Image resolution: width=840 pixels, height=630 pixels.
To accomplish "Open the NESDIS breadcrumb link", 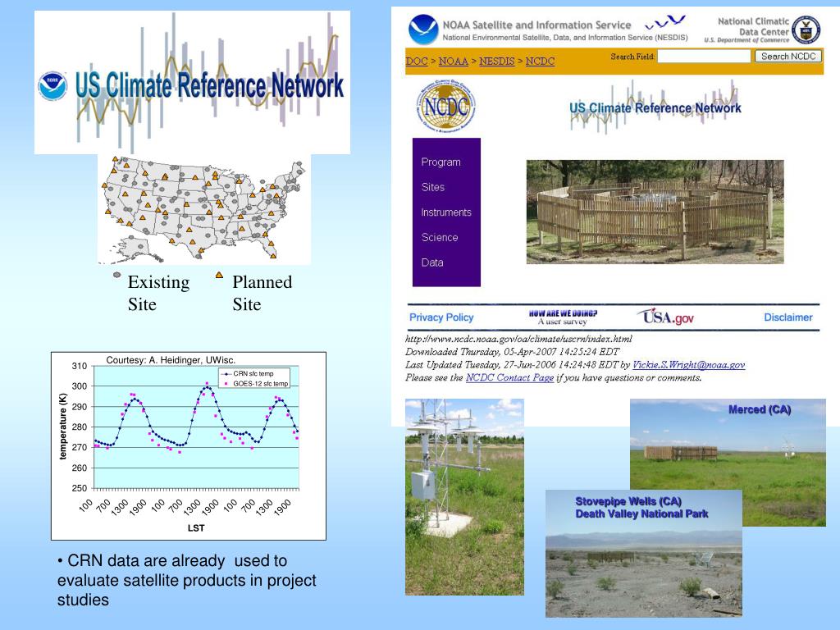I will click(496, 61).
